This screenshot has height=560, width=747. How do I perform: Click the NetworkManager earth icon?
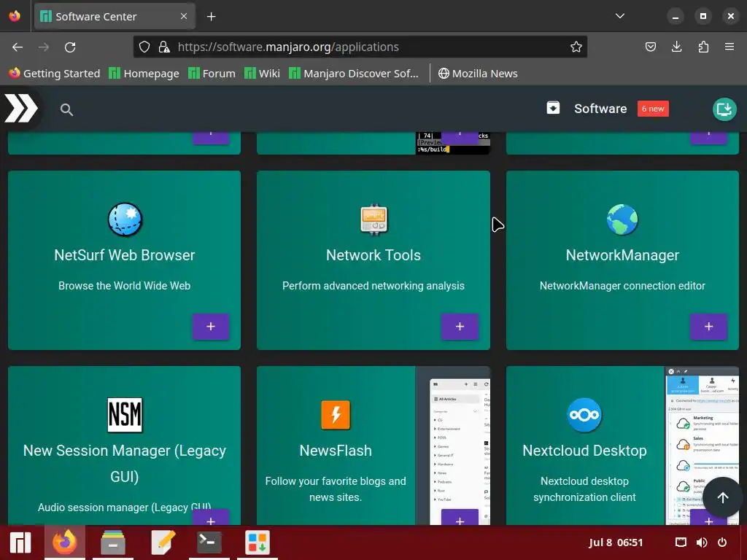point(622,219)
